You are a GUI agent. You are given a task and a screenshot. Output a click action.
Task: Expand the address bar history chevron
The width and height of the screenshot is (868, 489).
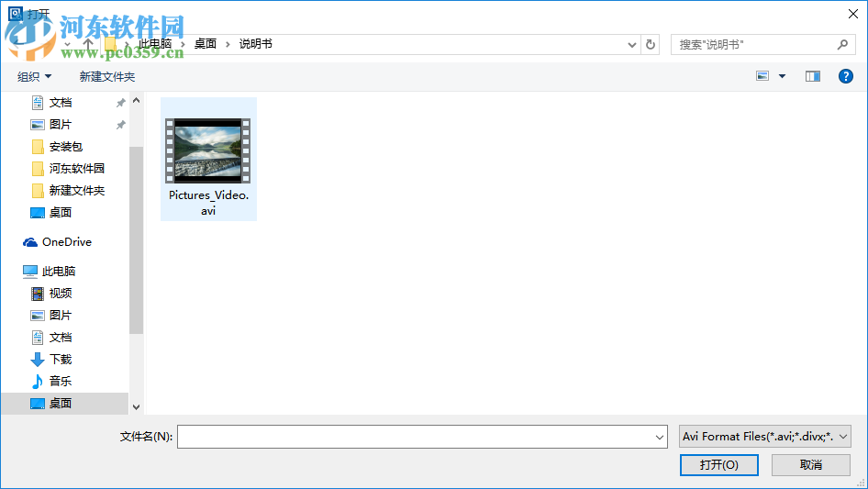[x=631, y=45]
